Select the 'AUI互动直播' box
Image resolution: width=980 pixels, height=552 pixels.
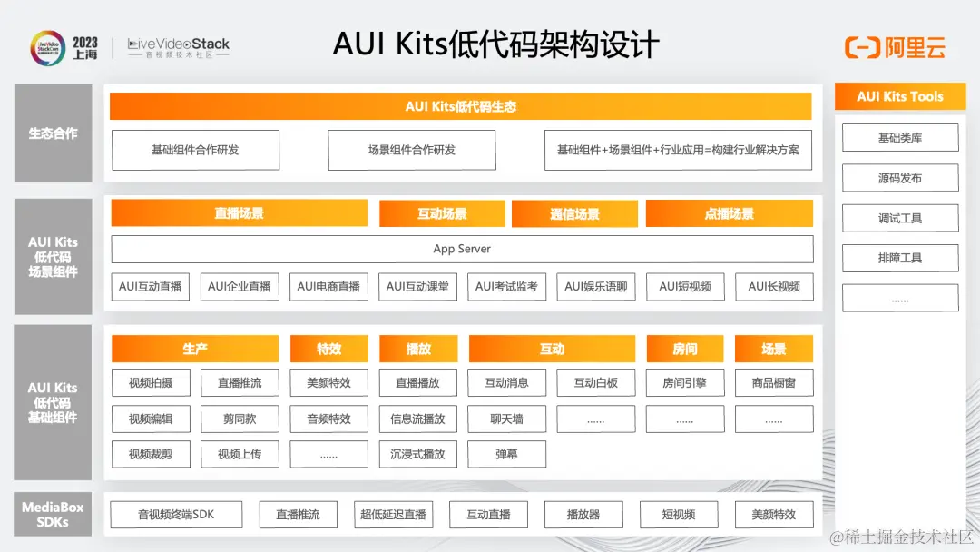point(150,287)
